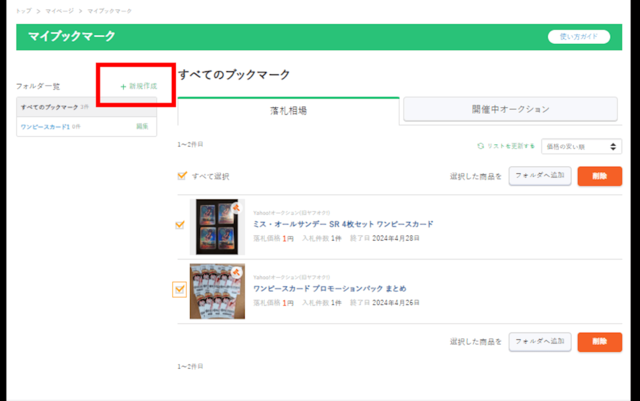The image size is (640, 401).
Task: Click the プロモーションパック まとめ thumbnail image
Action: click(x=217, y=291)
